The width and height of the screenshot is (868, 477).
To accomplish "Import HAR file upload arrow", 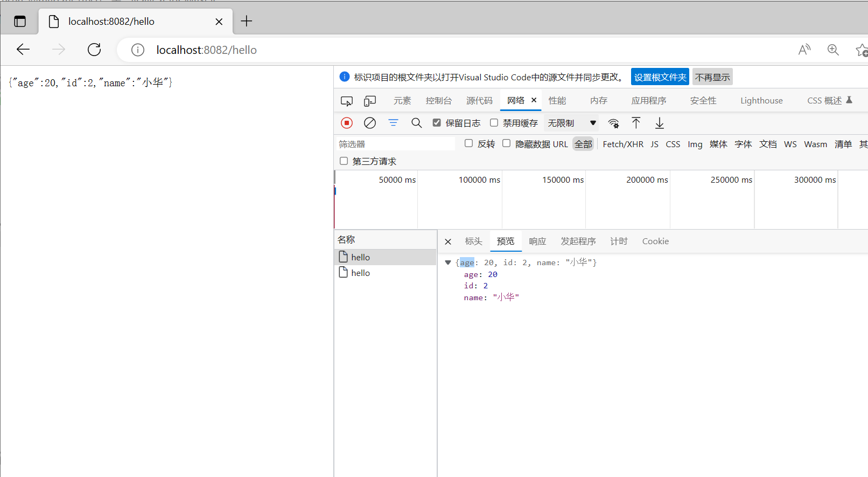I will pos(636,123).
